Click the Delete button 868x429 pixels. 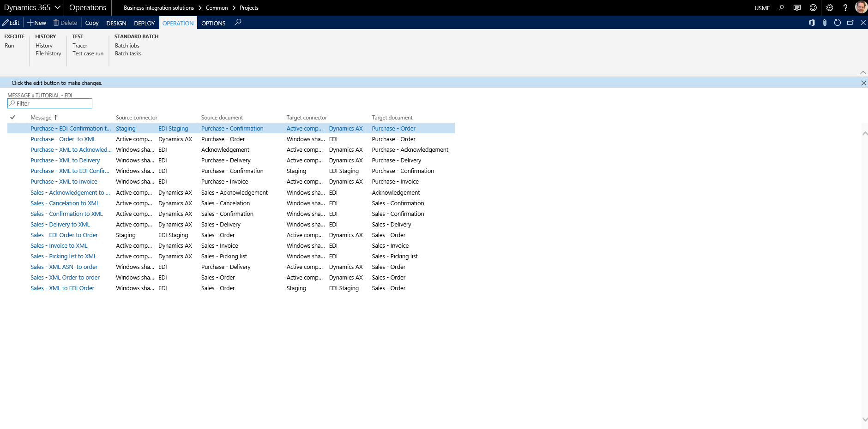tap(65, 23)
